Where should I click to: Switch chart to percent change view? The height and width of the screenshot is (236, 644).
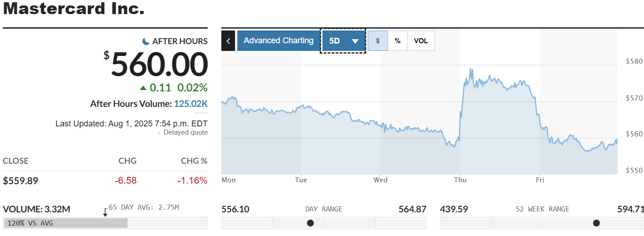coord(398,41)
